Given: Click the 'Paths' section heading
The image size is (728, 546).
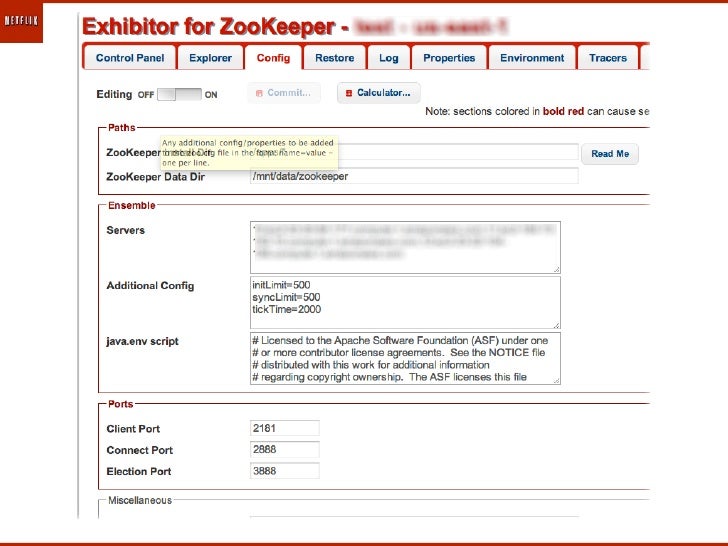Looking at the screenshot, I should tap(122, 128).
